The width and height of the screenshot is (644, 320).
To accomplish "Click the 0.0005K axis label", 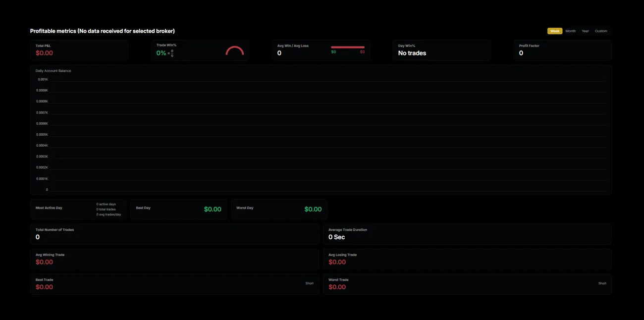I will coord(42,135).
